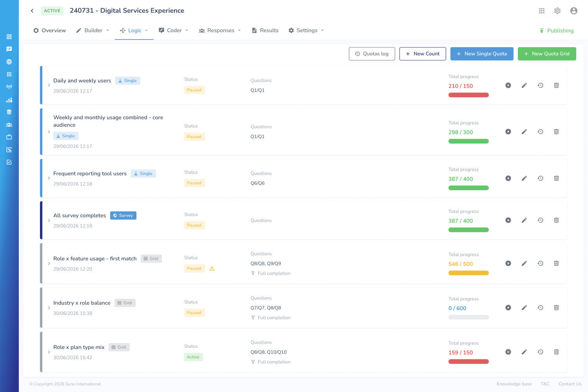The width and height of the screenshot is (588, 392).
Task: Open history for All survey completes quota
Action: 540,220
